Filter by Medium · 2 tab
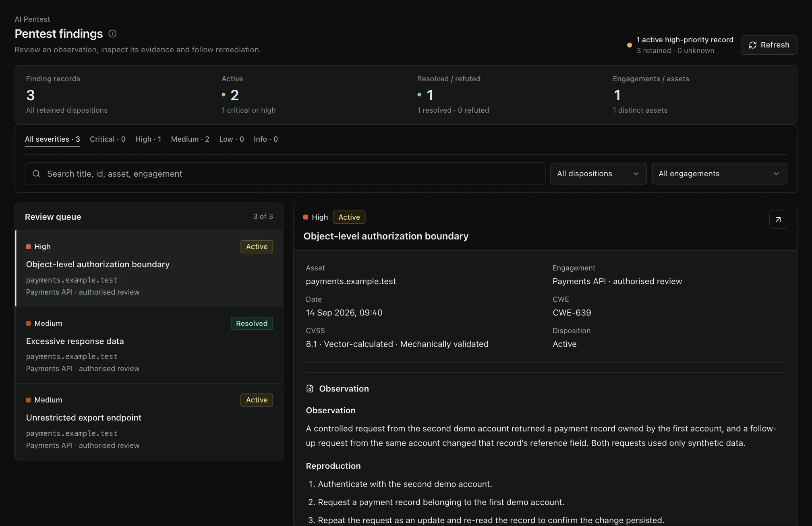 coord(190,139)
